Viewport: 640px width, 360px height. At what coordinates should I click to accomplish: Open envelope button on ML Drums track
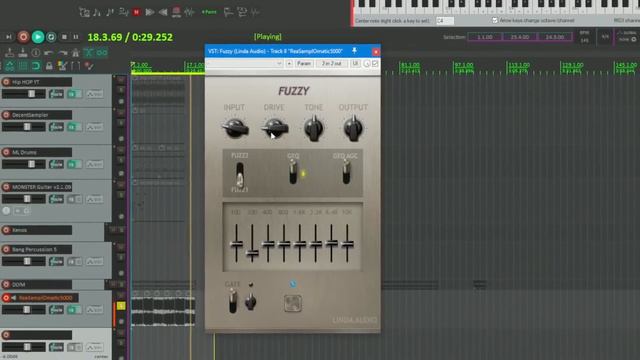pyautogui.click(x=94, y=164)
